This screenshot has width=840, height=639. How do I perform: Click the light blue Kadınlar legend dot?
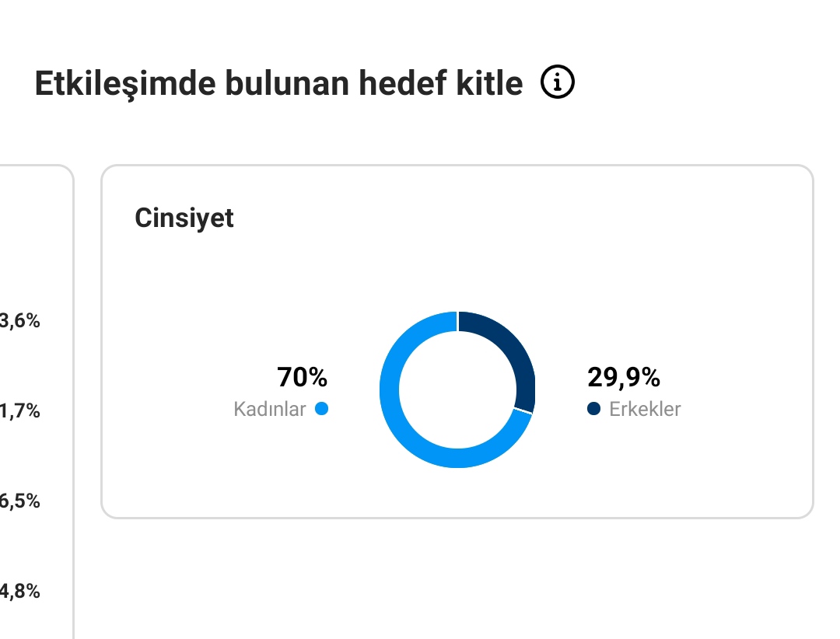pyautogui.click(x=321, y=409)
